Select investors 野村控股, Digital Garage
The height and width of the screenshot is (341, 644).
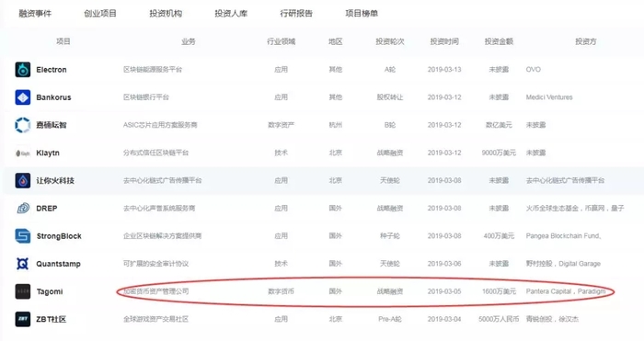[x=563, y=264]
